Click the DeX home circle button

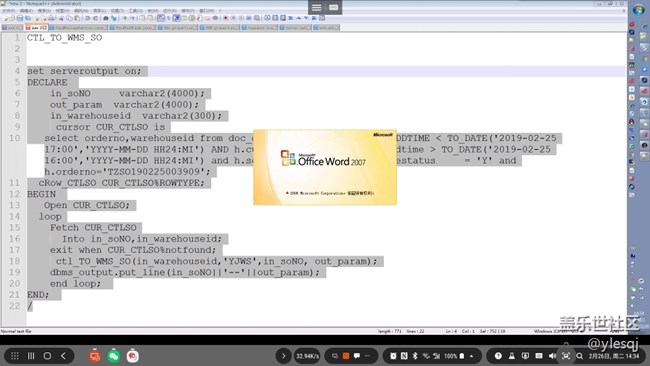(47, 356)
